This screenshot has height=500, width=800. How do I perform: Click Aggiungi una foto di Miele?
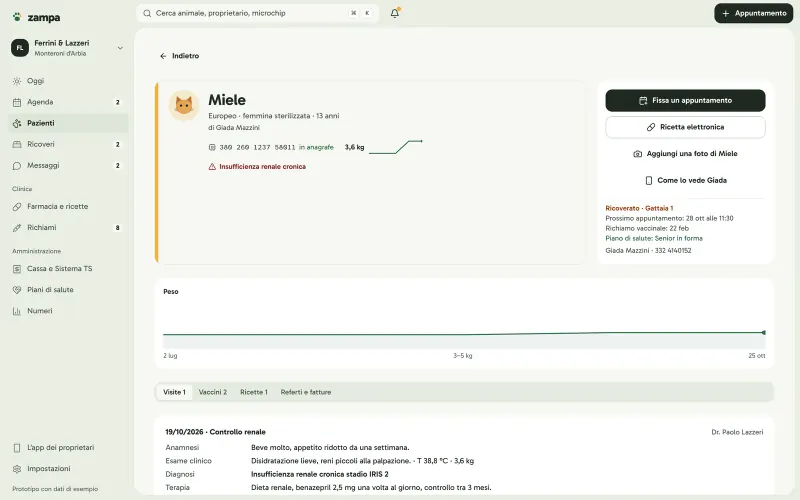[x=685, y=154]
